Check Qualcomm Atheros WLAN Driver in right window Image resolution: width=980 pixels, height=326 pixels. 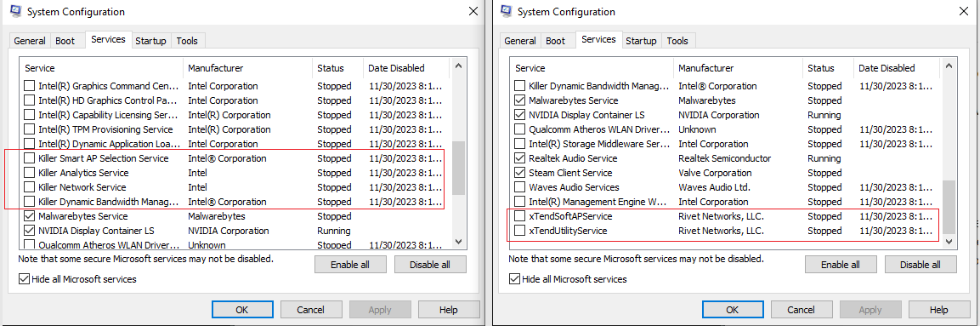(519, 129)
